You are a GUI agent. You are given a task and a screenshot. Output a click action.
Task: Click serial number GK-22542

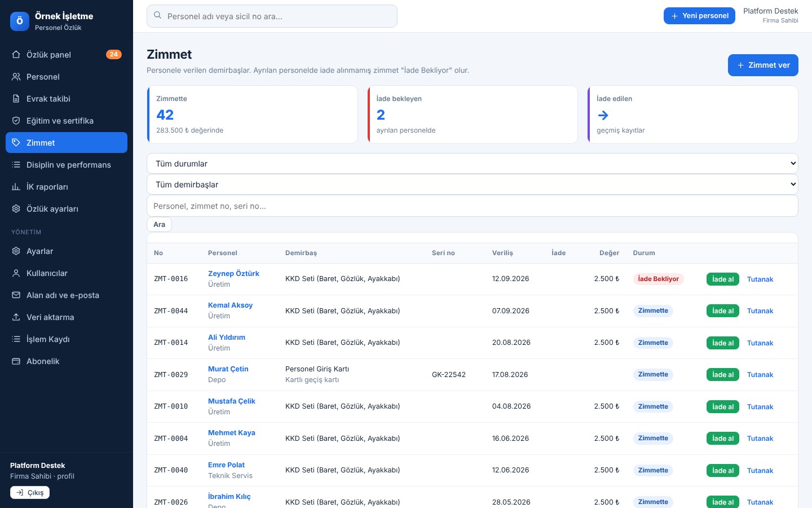[449, 375]
